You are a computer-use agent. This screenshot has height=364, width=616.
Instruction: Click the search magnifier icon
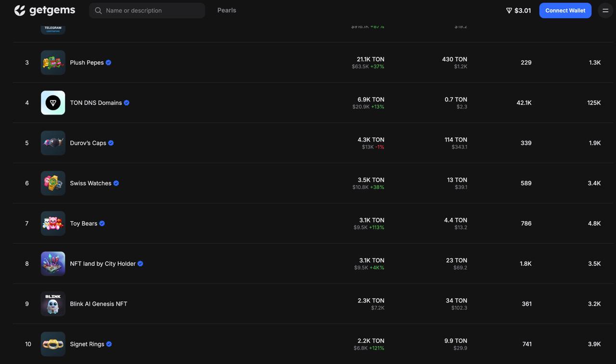pos(98,11)
